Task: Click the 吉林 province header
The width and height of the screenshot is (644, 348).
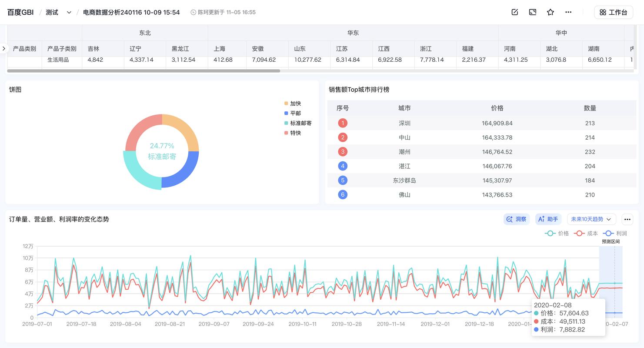Action: pyautogui.click(x=103, y=49)
